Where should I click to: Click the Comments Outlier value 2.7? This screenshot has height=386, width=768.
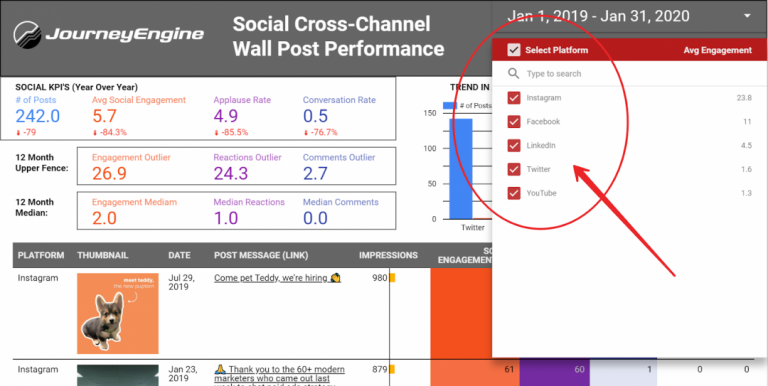click(x=315, y=173)
